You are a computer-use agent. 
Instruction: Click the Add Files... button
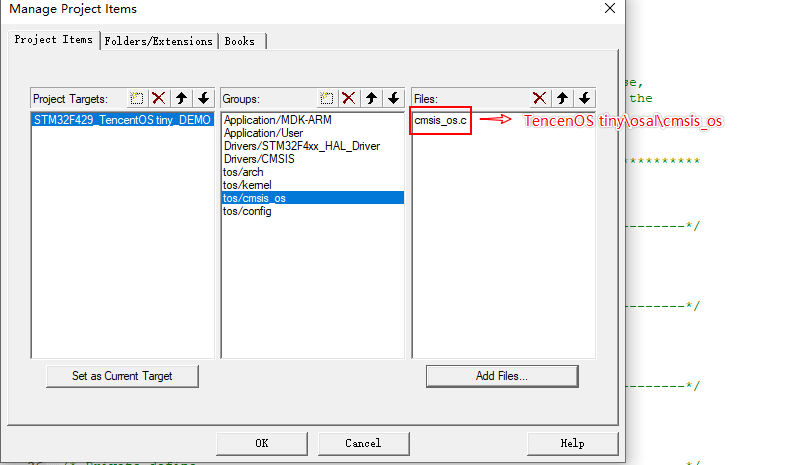pyautogui.click(x=502, y=376)
